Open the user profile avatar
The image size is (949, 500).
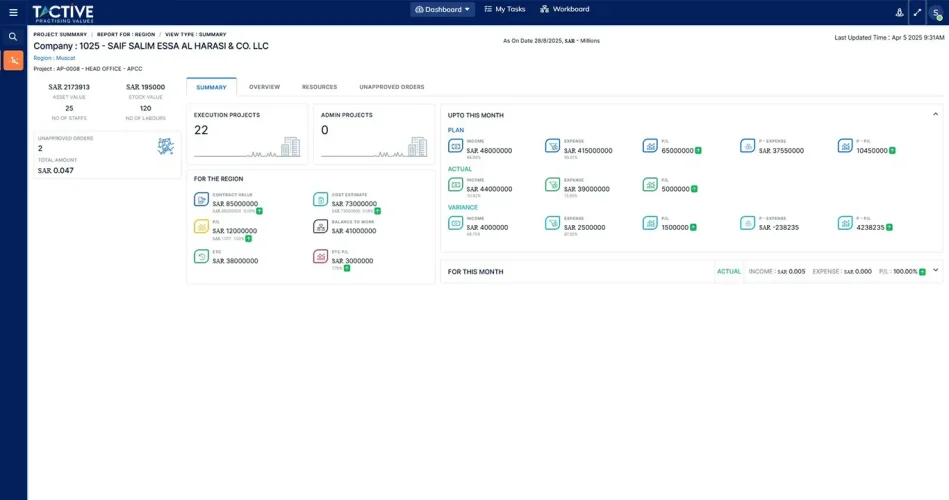click(x=936, y=13)
